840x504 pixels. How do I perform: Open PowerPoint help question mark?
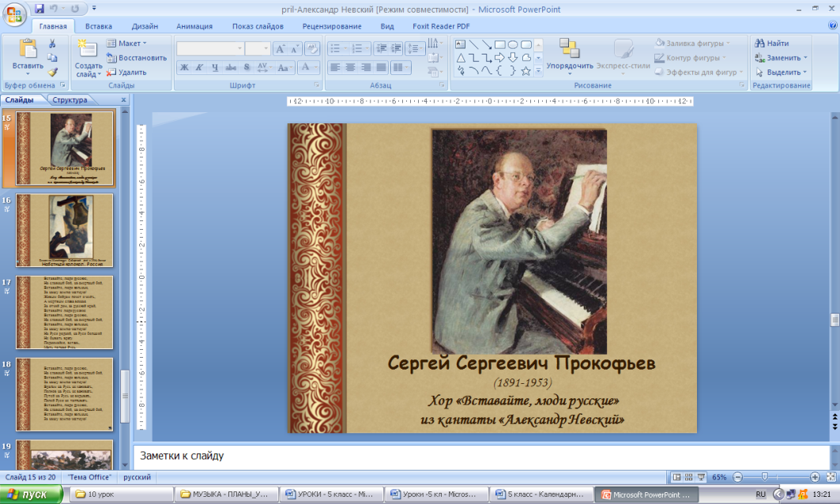coord(833,25)
